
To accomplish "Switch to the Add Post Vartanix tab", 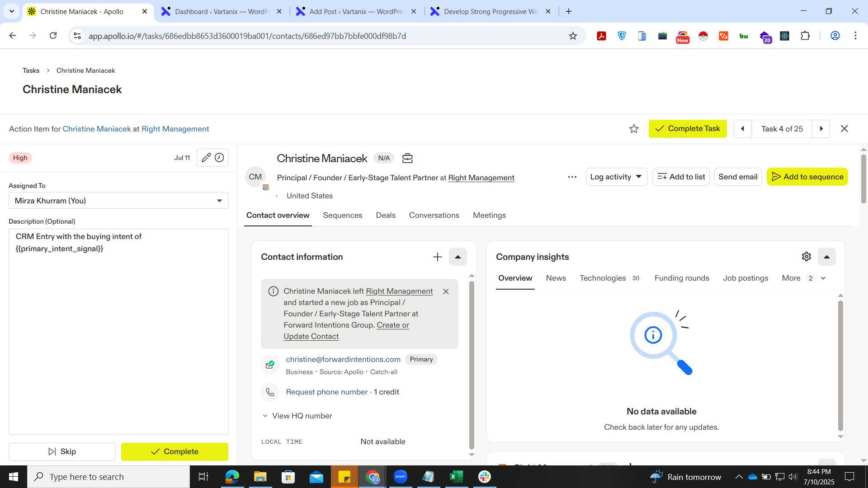I will (x=356, y=12).
